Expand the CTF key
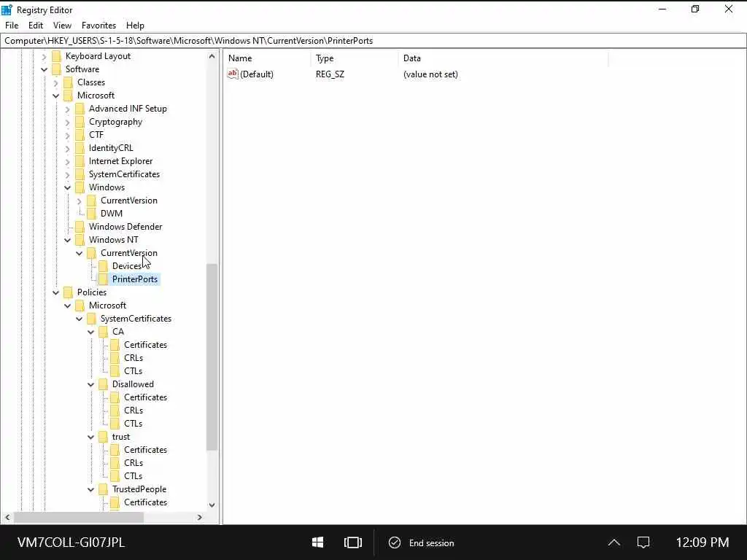Viewport: 747px width, 560px height. tap(67, 135)
